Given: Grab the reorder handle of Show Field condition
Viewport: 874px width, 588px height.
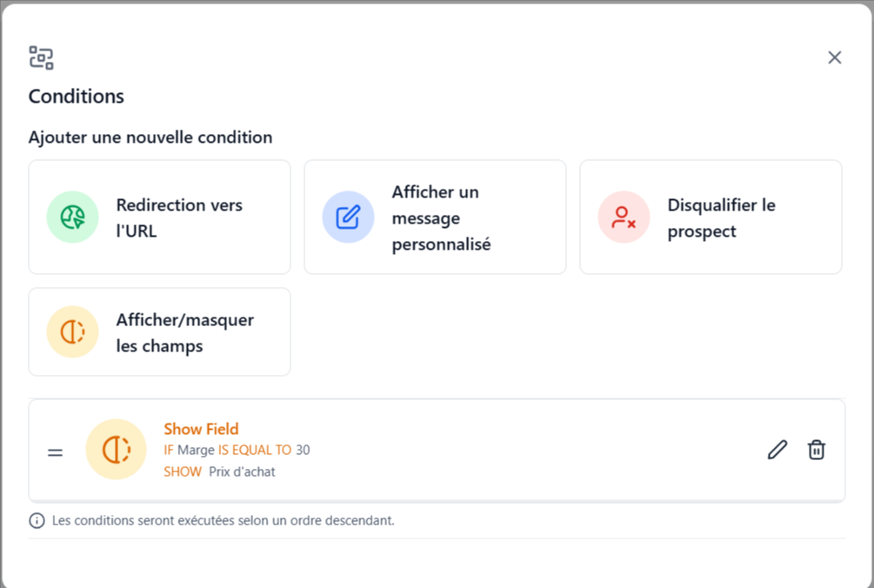Looking at the screenshot, I should (55, 452).
